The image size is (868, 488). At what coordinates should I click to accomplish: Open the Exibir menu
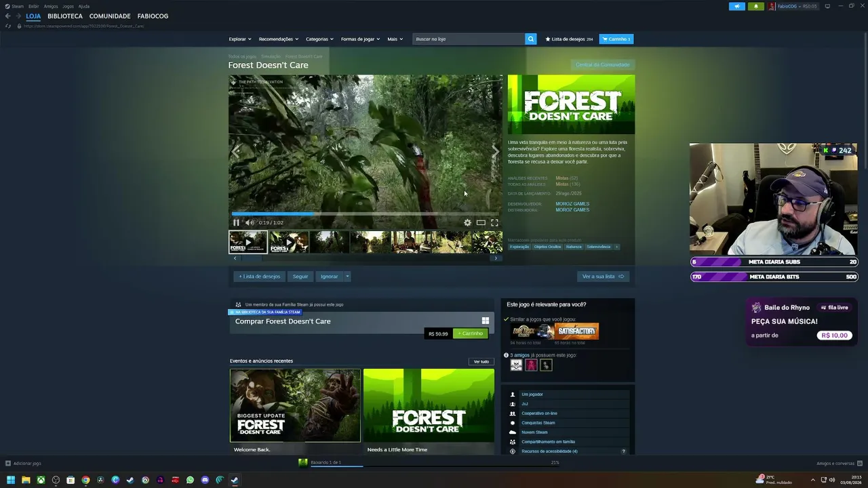(33, 6)
